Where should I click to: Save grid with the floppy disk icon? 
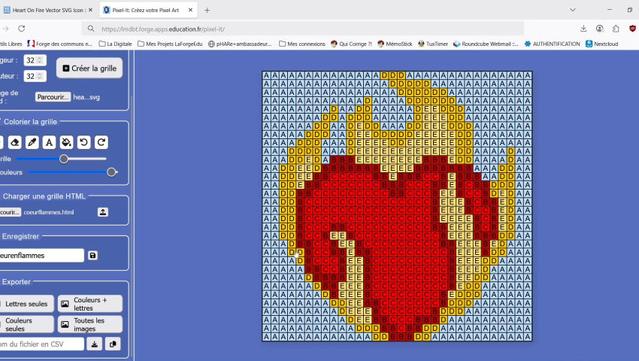click(x=93, y=255)
